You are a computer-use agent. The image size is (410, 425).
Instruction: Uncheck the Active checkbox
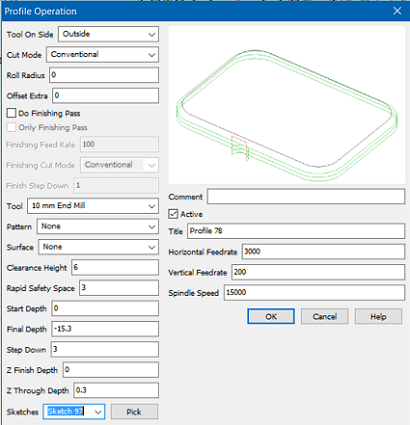[173, 214]
